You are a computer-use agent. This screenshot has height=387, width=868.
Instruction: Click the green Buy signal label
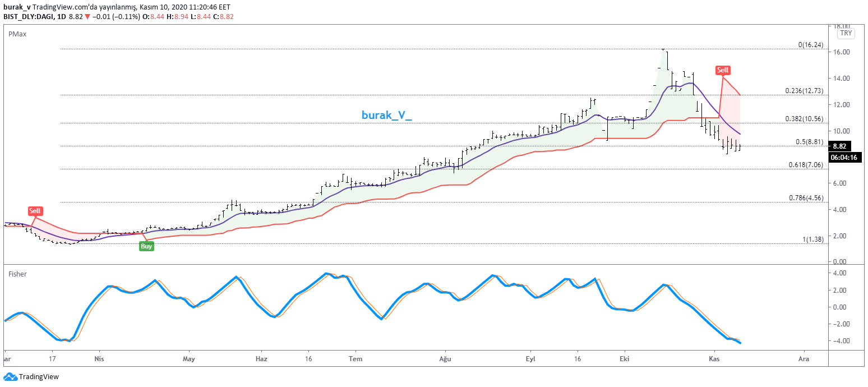coord(146,246)
